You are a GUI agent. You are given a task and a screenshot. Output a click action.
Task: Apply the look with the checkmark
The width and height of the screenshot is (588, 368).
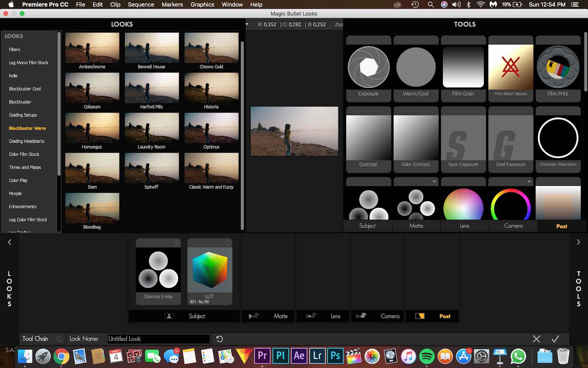[555, 339]
